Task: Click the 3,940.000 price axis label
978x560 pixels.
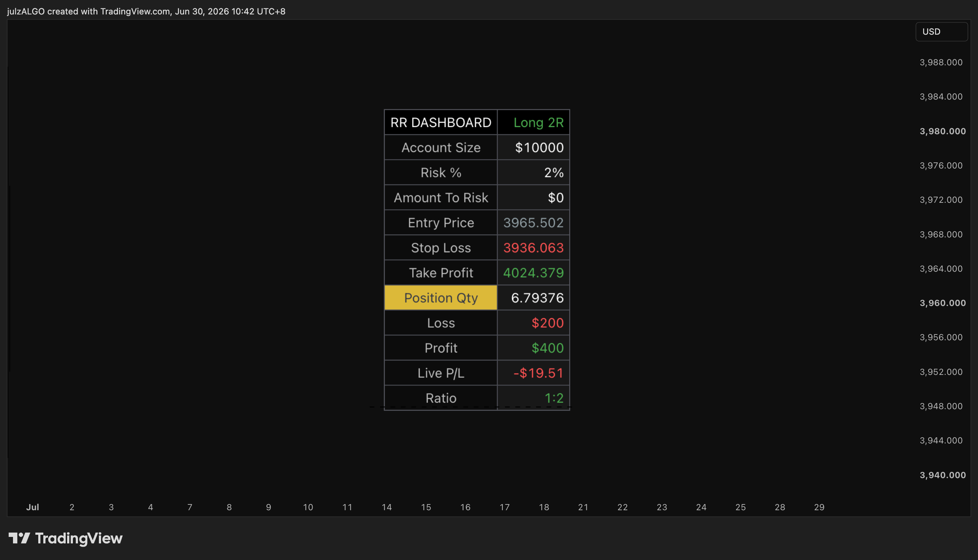Action: point(943,475)
